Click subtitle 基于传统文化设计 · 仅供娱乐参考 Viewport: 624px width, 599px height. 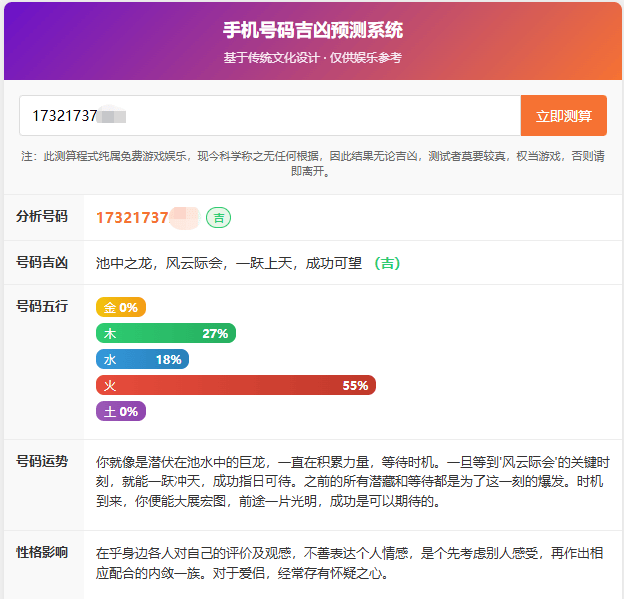[313, 58]
